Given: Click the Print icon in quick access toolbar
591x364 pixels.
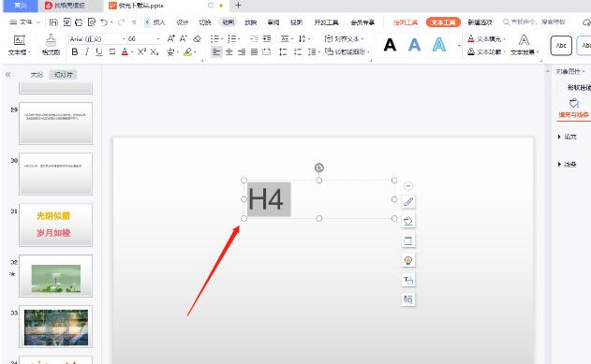Looking at the screenshot, I should [79, 22].
